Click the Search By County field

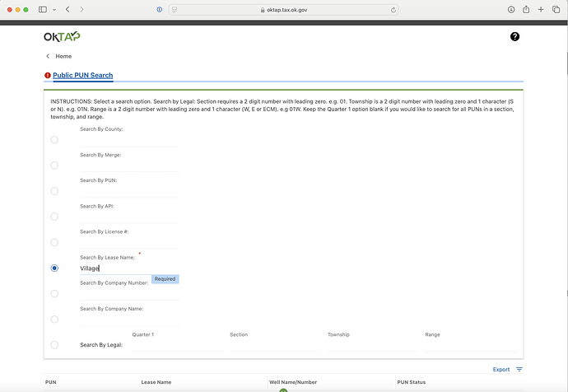point(130,140)
